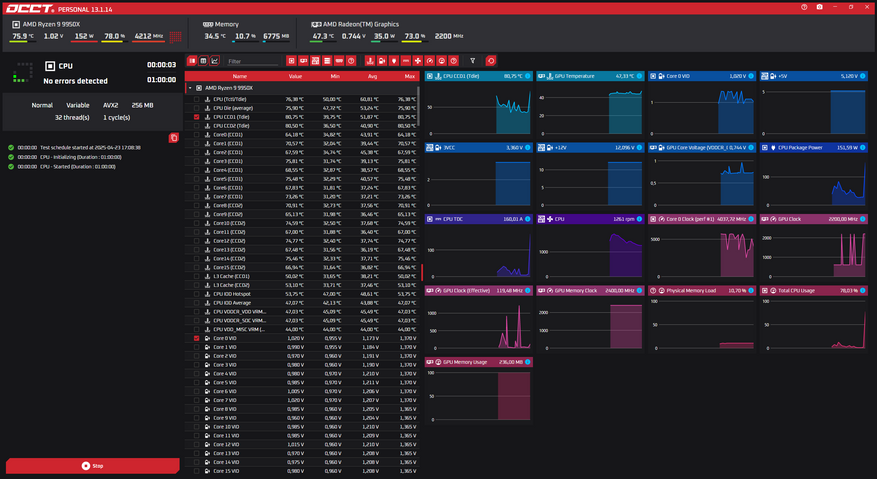This screenshot has width=877, height=479.
Task: Switch to the split table-and-graph view icon
Action: point(192,60)
